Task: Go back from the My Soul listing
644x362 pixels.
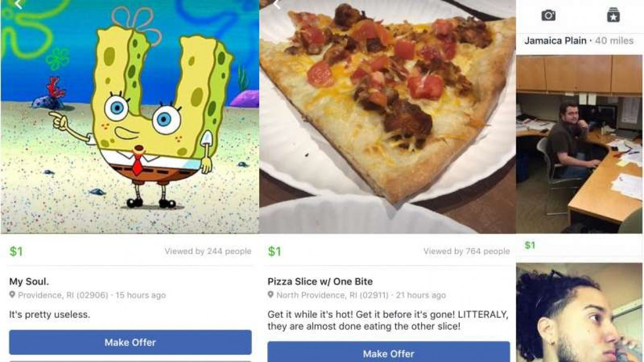Action: (18, 5)
